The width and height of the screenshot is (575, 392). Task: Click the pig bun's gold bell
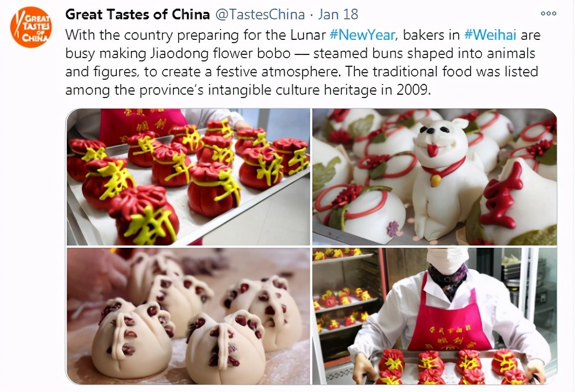pos(436,180)
